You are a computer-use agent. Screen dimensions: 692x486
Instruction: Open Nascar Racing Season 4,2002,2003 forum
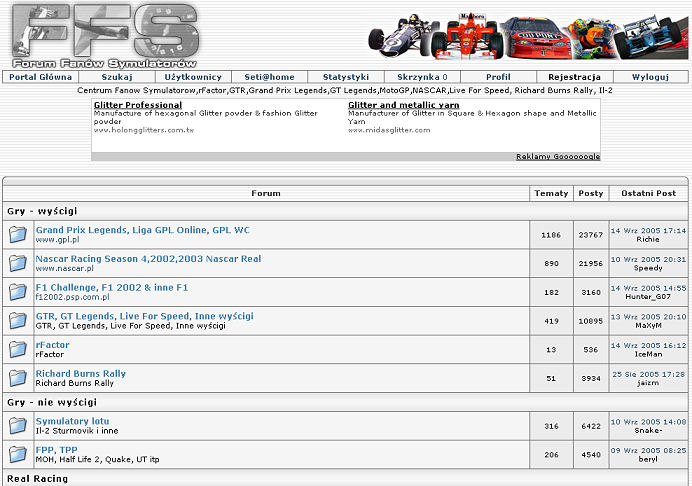click(148, 259)
